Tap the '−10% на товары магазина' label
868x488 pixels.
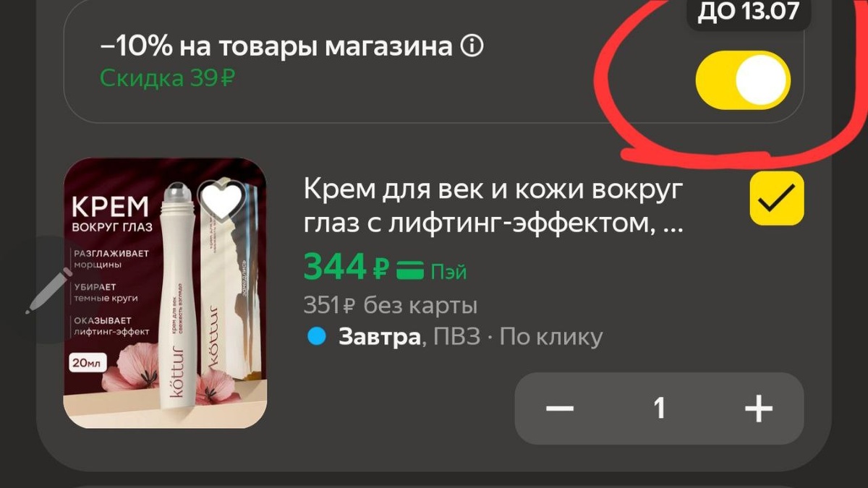[276, 48]
